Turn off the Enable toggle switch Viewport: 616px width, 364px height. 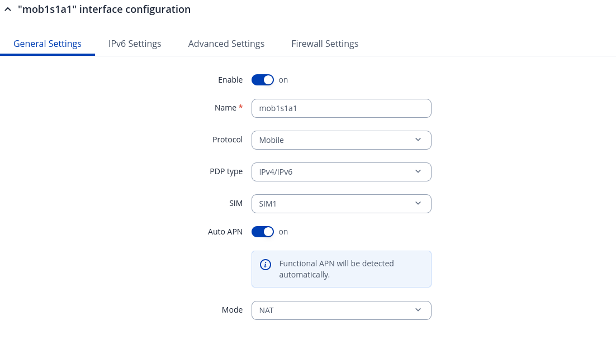(x=262, y=80)
